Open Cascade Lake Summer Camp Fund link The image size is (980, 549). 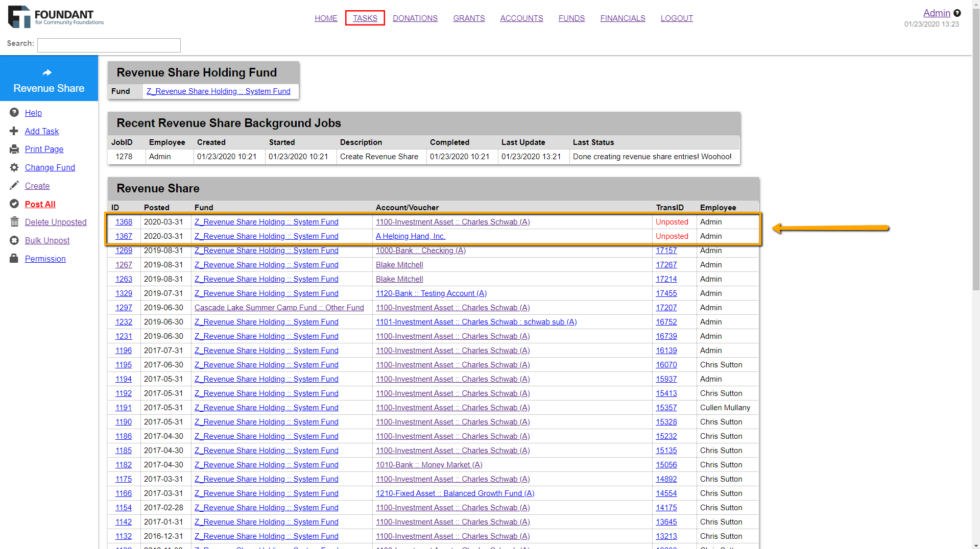[279, 308]
